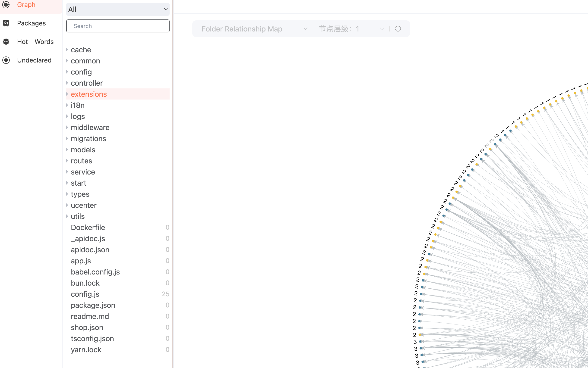Click the Packages sidebar icon
Viewport: 588px width, 368px height.
click(x=6, y=23)
